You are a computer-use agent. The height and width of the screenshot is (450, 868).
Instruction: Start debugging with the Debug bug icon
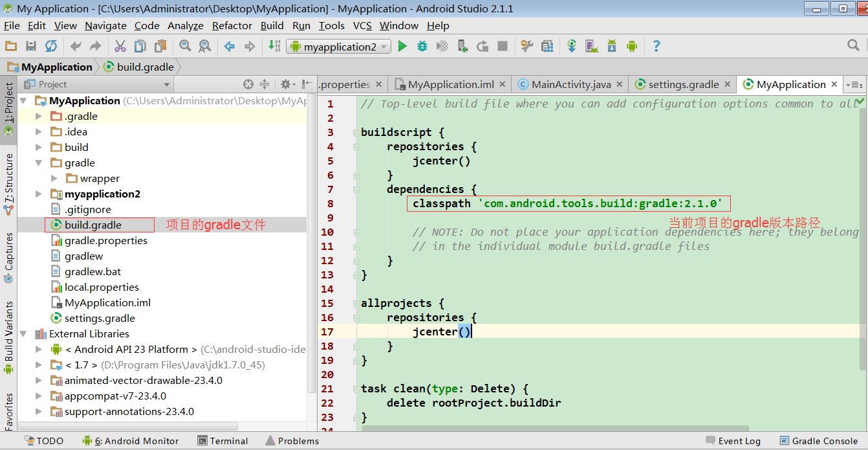pos(422,47)
